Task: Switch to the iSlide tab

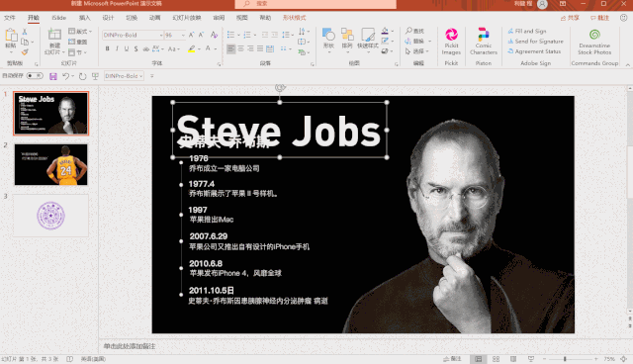Action: (58, 18)
